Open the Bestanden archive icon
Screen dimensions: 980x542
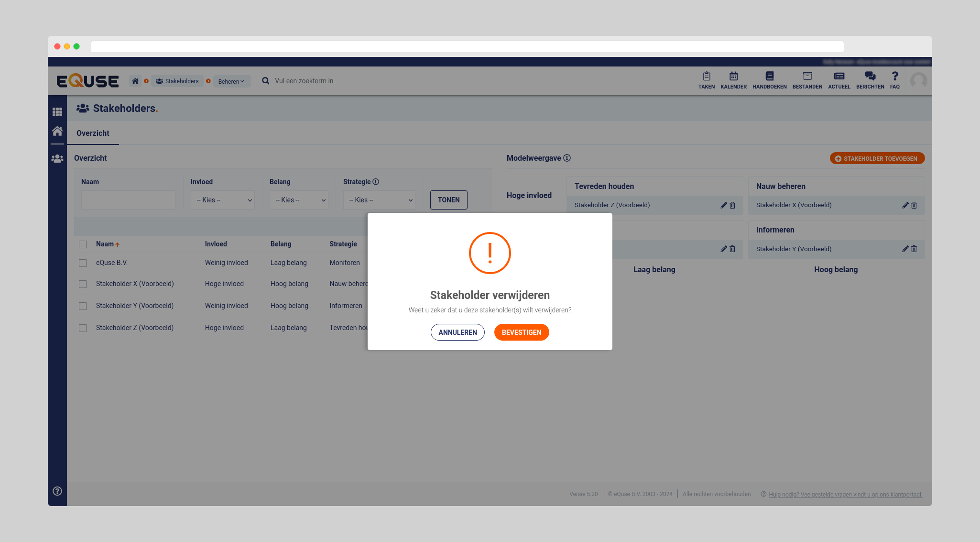[807, 77]
